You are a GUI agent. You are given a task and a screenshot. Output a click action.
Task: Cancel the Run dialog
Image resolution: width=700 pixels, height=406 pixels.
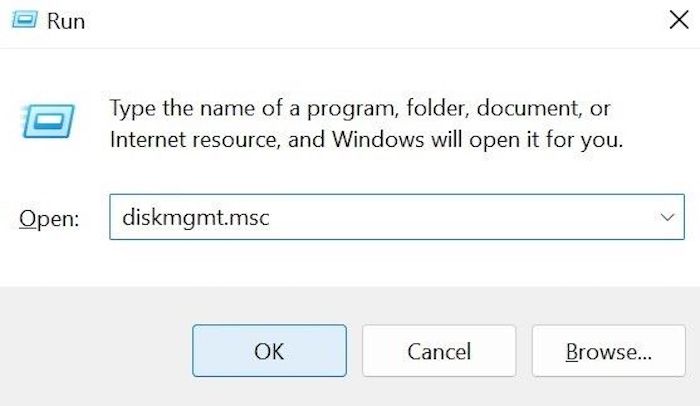[439, 351]
